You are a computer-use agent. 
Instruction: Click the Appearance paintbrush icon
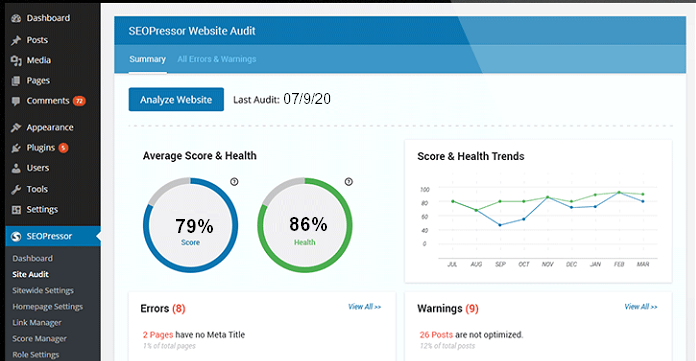[16, 127]
